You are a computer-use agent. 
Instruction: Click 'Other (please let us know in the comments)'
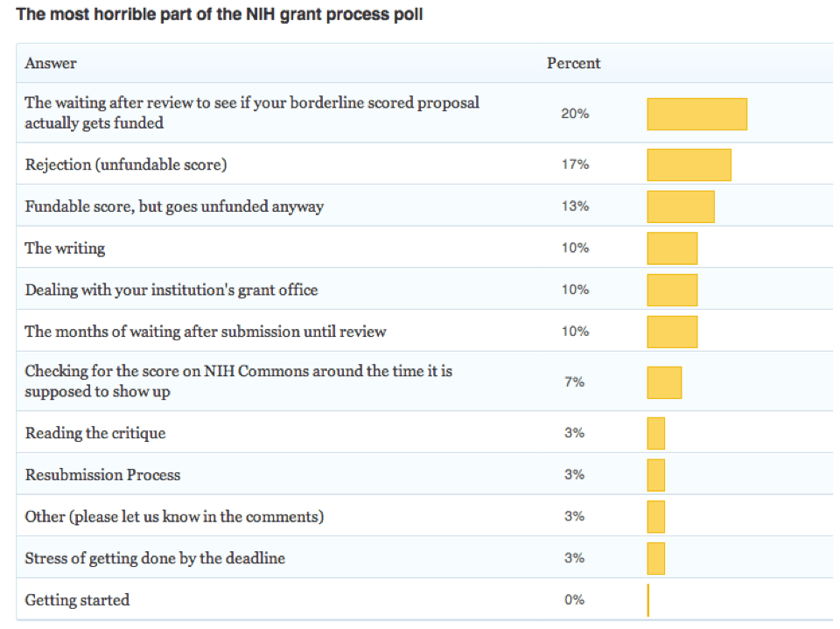click(174, 516)
